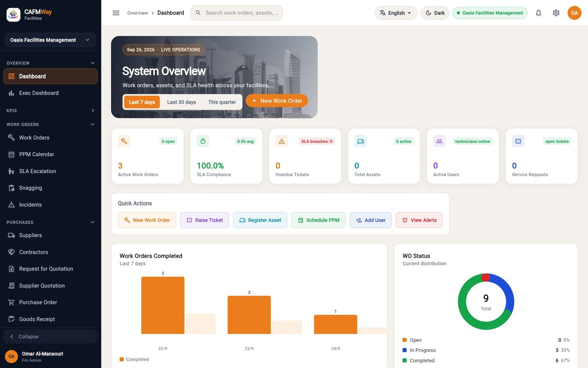Open the Snagging section
This screenshot has width=588, height=368.
50,188
